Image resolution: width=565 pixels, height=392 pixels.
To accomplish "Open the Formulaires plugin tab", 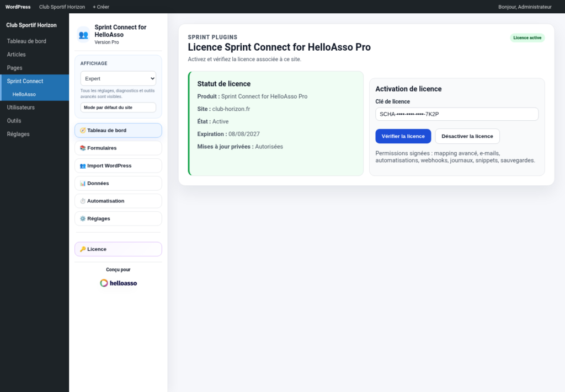I will (118, 148).
